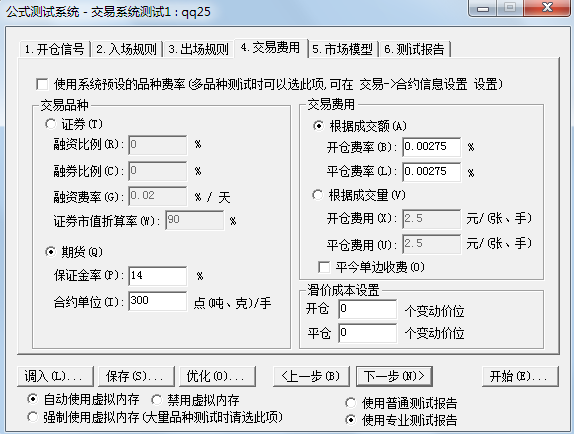Click the 滑价成本设置 group label

tap(343, 291)
